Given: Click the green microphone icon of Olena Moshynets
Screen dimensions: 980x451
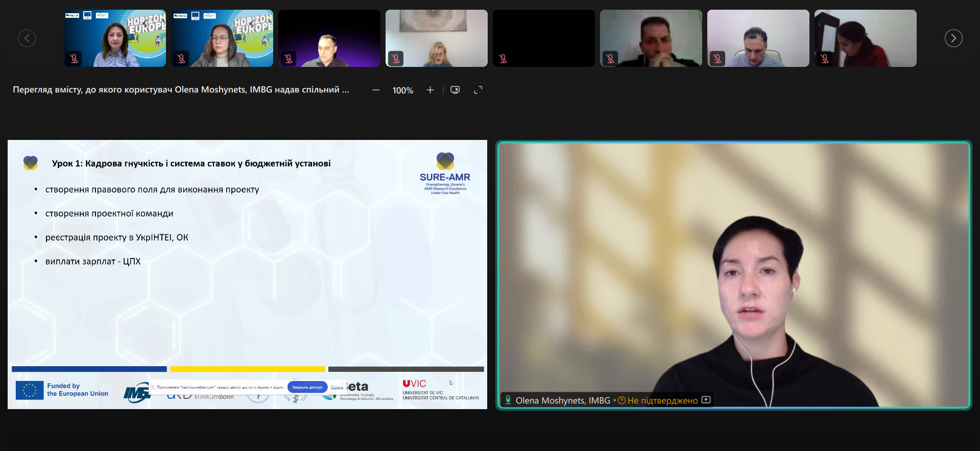Looking at the screenshot, I should point(508,400).
